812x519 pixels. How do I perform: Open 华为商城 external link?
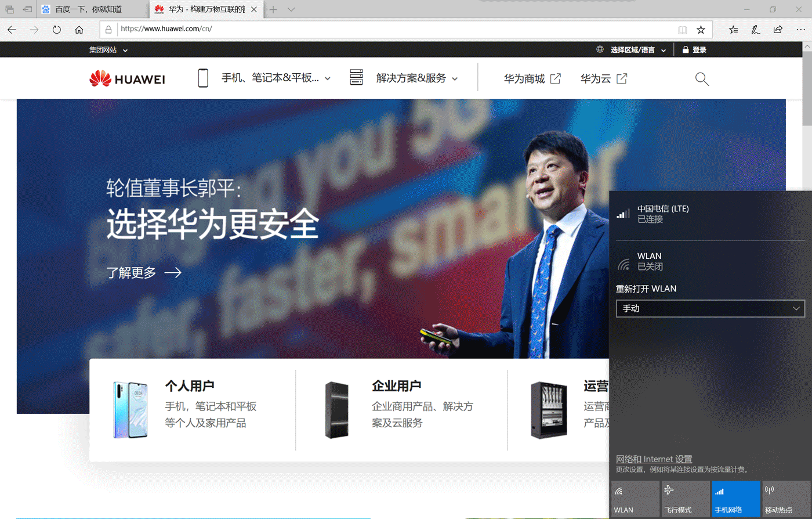point(532,78)
